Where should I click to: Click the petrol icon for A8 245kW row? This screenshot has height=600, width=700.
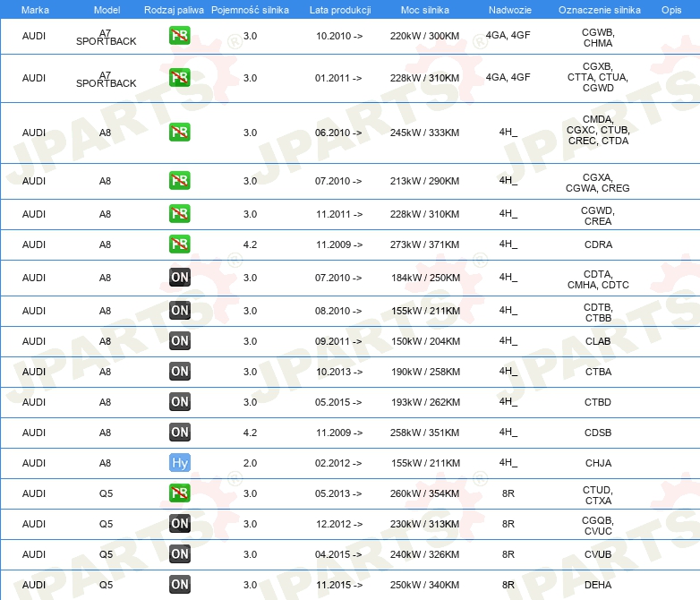point(179,133)
